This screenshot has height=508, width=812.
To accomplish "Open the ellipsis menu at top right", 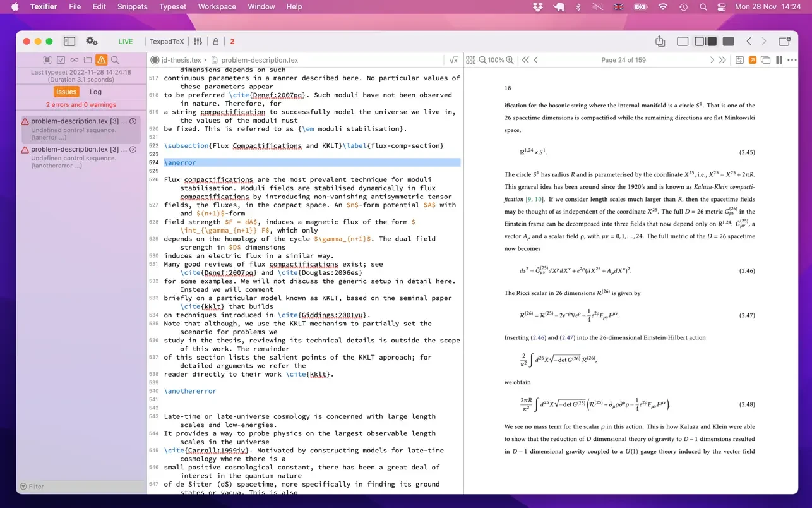I will coord(792,59).
